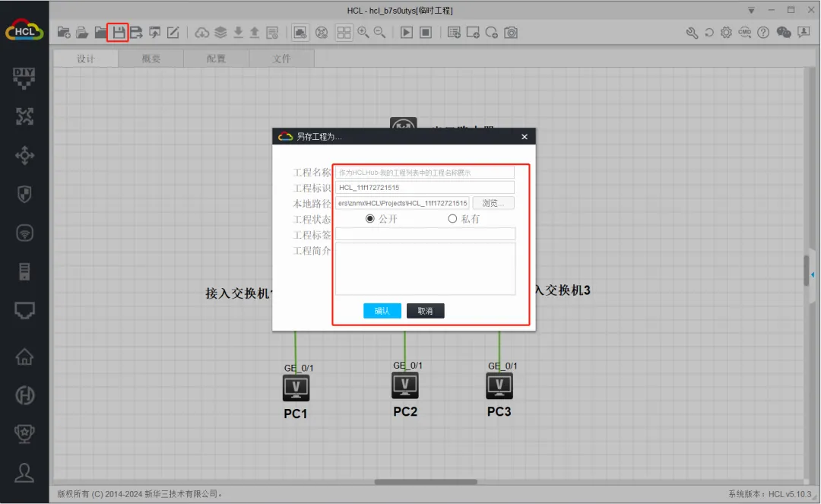
Task: Click the stacked layers toolbar icon
Action: click(220, 33)
